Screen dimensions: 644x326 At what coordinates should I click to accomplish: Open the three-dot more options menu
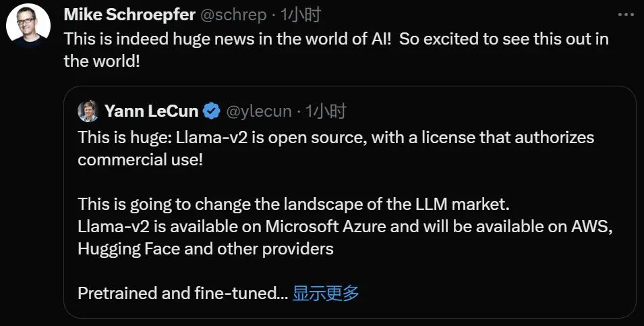tap(626, 15)
